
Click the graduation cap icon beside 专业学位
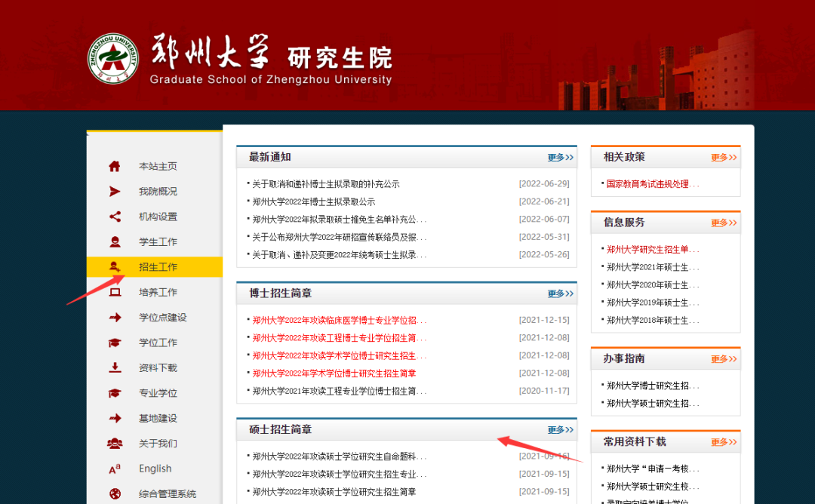(115, 393)
